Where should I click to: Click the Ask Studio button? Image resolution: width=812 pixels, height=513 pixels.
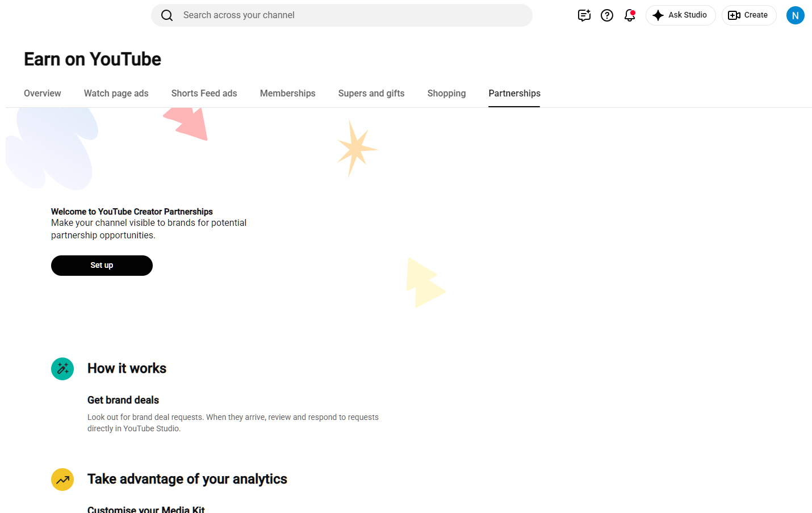pos(680,15)
